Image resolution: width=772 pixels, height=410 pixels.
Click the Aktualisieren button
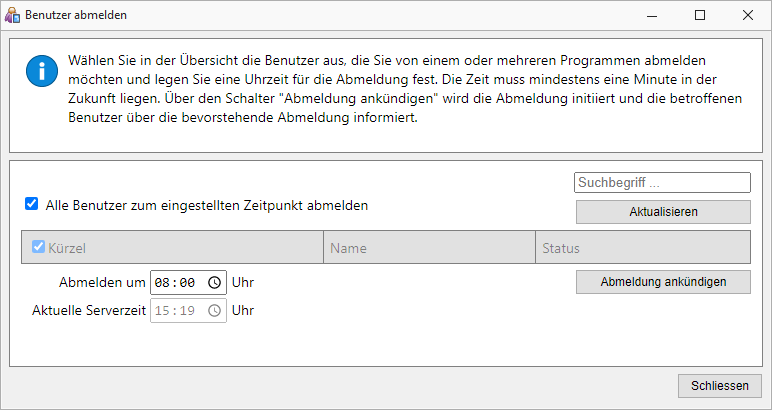663,212
